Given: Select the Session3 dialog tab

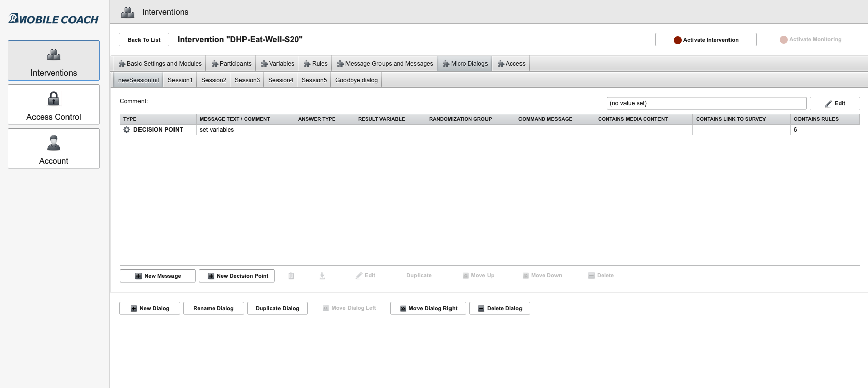Looking at the screenshot, I should click(x=247, y=80).
